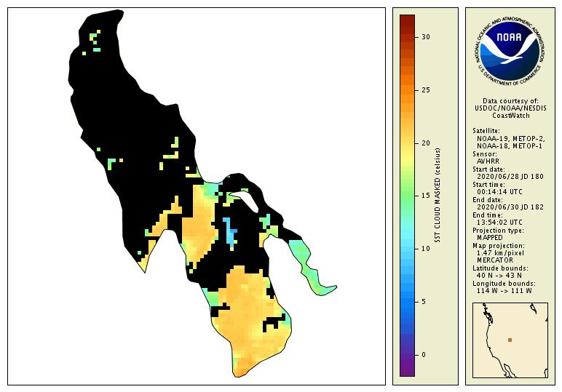
Task: Click the orange location marker on inset map
Action: point(510,340)
